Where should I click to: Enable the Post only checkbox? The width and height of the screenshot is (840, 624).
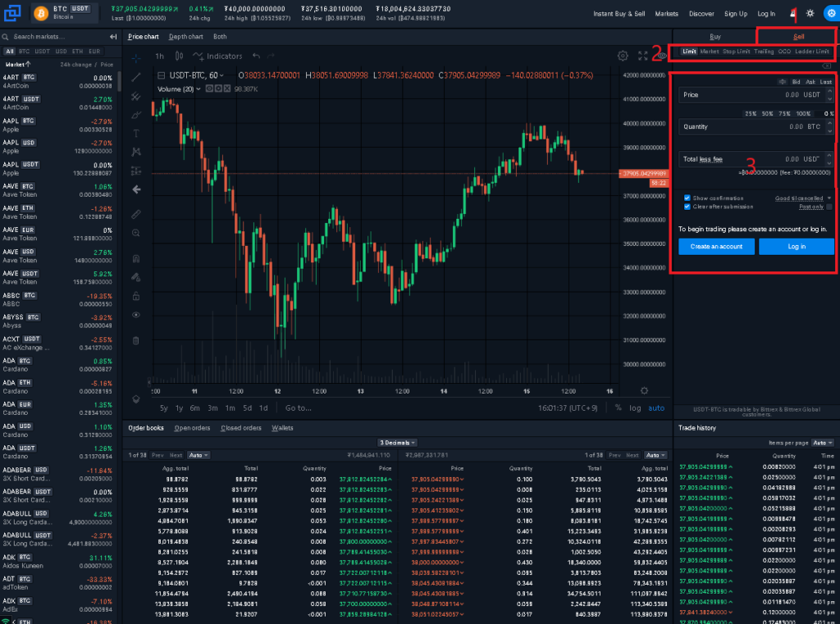click(829, 207)
